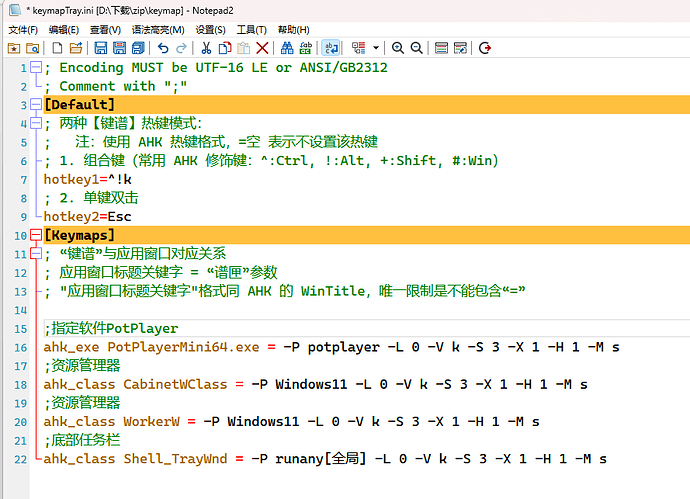Toggle the word wrap toolbar button

pyautogui.click(x=330, y=48)
